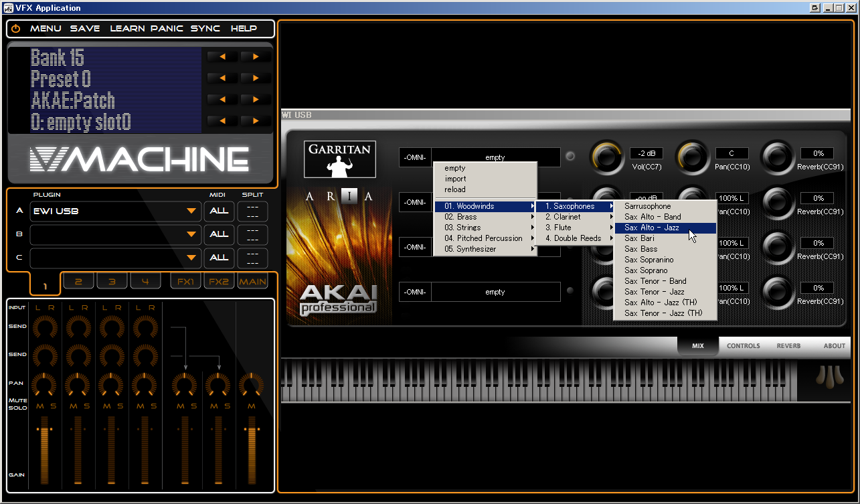Switch to the REVERB tab in ARIA

(x=788, y=346)
